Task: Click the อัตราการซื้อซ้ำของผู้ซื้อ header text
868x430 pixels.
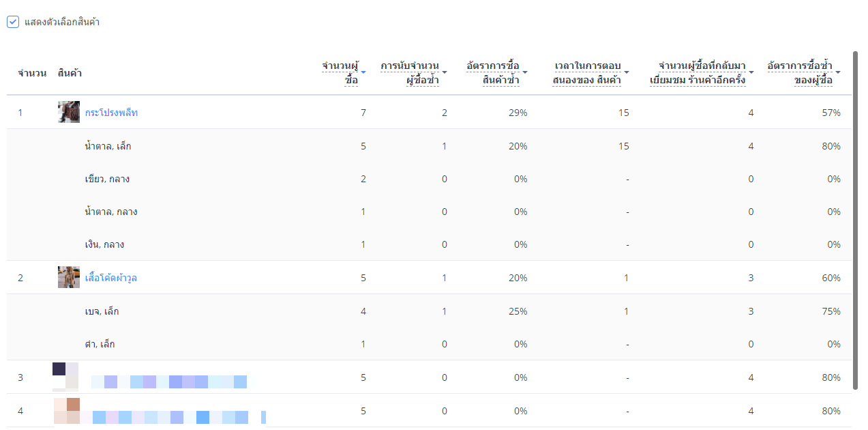Action: [x=800, y=72]
